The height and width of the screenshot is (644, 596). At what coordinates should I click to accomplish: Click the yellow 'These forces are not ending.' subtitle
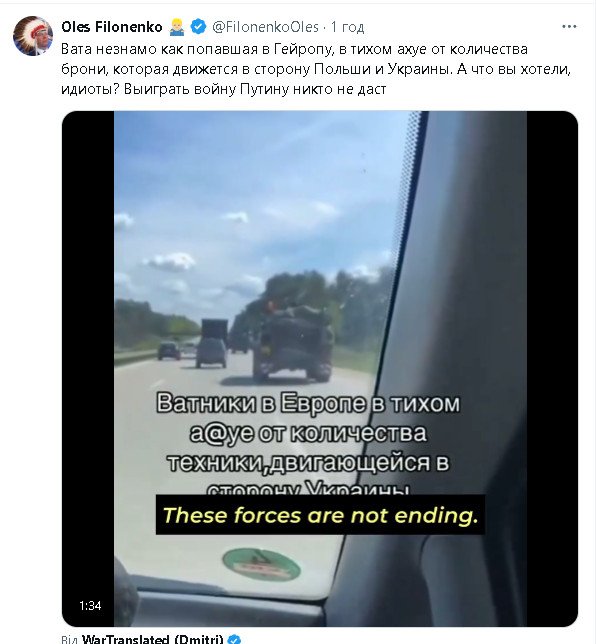tap(320, 515)
